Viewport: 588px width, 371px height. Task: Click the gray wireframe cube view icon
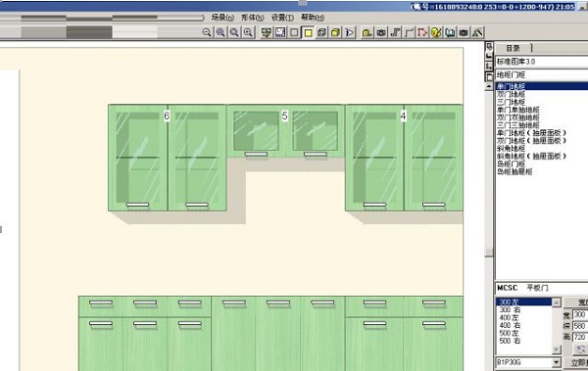(x=321, y=32)
